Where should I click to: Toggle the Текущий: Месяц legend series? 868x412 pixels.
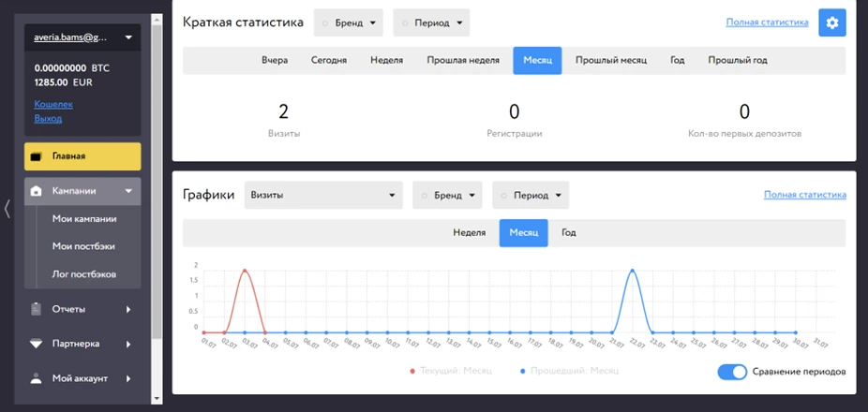[451, 371]
